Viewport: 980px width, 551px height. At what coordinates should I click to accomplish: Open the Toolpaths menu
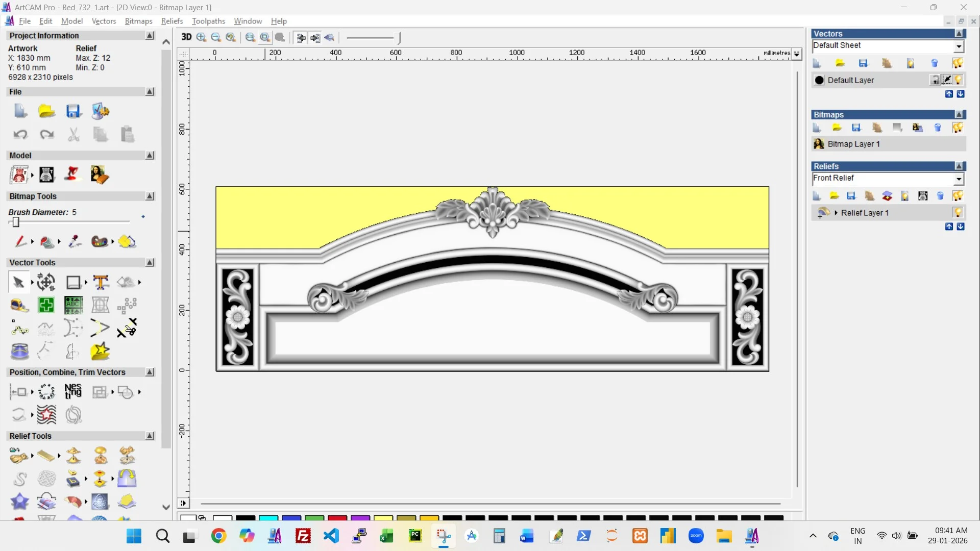coord(208,21)
